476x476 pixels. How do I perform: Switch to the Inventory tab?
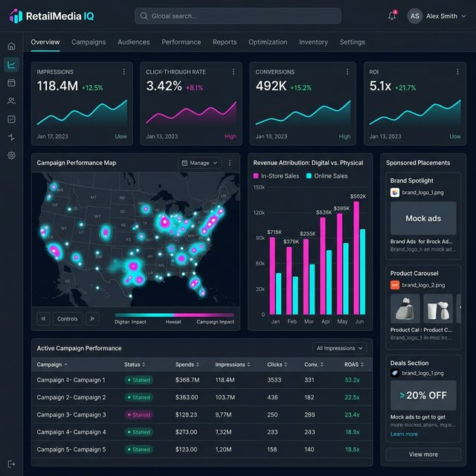click(x=313, y=42)
